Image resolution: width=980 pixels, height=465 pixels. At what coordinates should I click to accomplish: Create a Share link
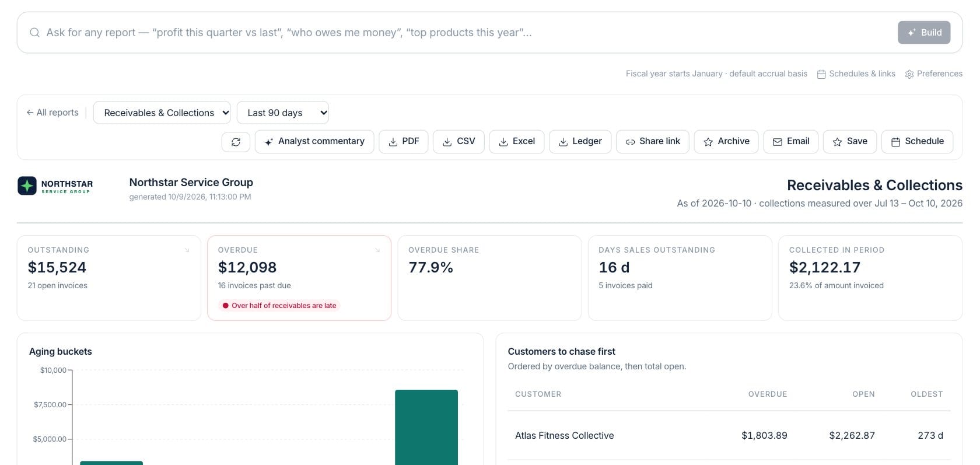(x=653, y=142)
